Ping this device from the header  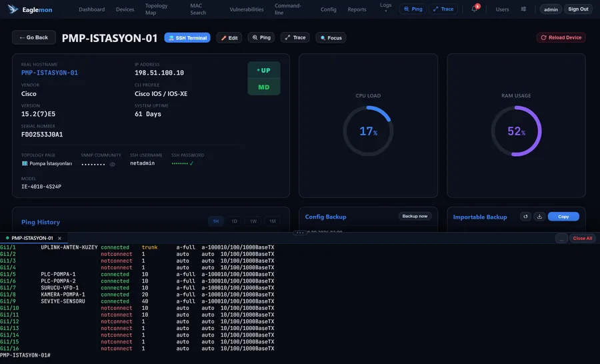click(x=261, y=37)
